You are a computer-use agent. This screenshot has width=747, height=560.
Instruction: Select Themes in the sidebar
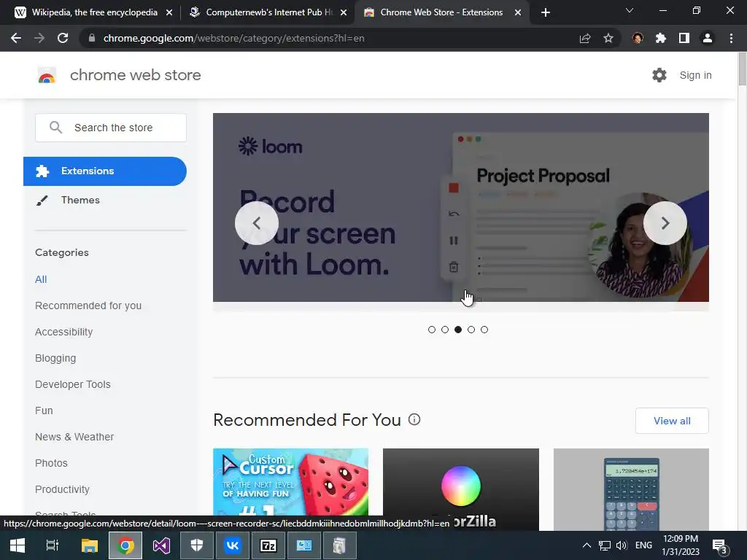[x=80, y=200]
